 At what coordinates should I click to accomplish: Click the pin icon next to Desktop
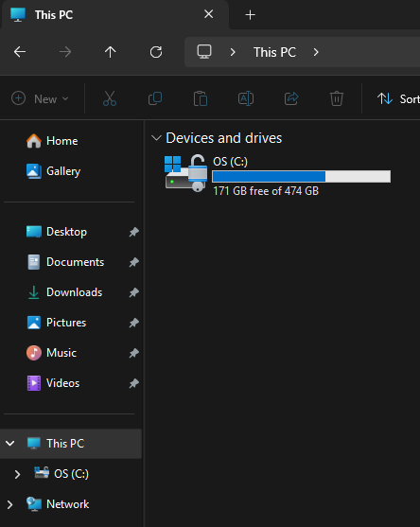click(x=133, y=232)
